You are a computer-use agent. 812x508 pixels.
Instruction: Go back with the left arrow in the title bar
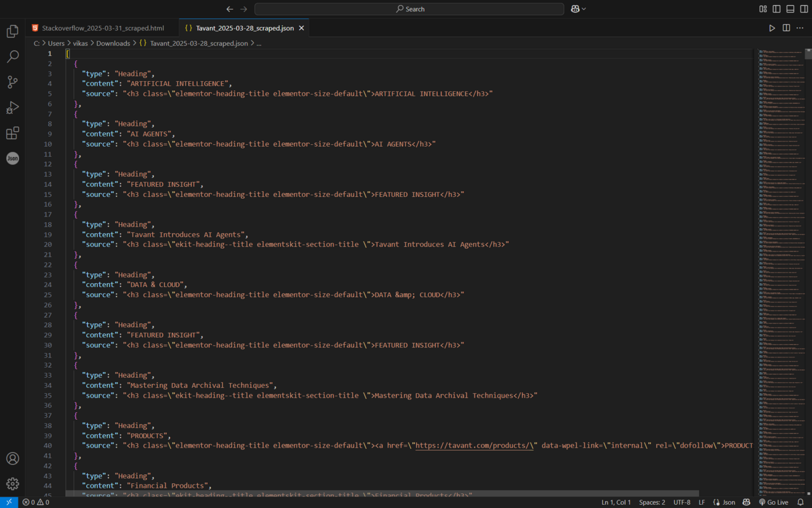[230, 9]
